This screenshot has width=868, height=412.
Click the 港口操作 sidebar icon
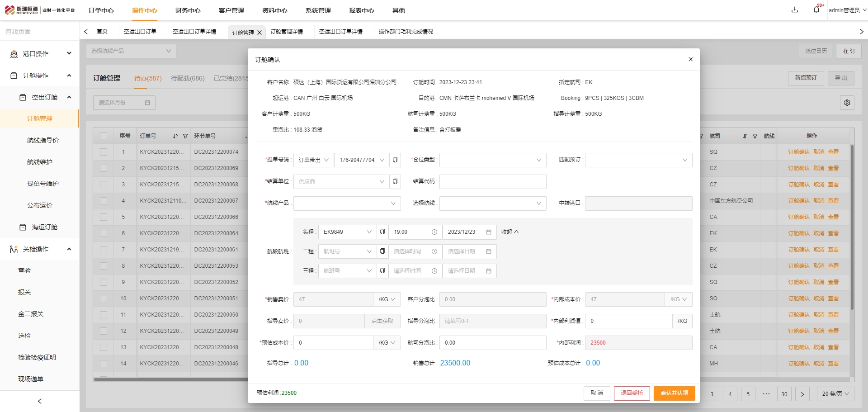[14, 54]
